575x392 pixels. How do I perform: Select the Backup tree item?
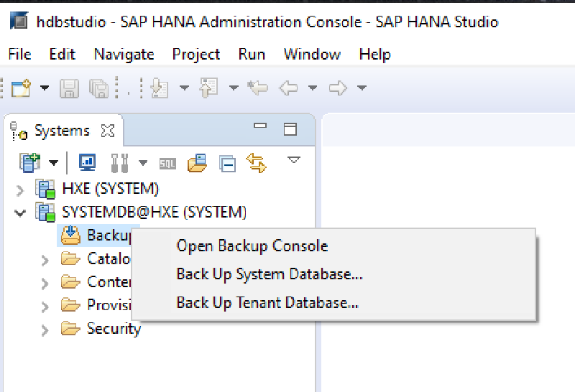click(109, 235)
